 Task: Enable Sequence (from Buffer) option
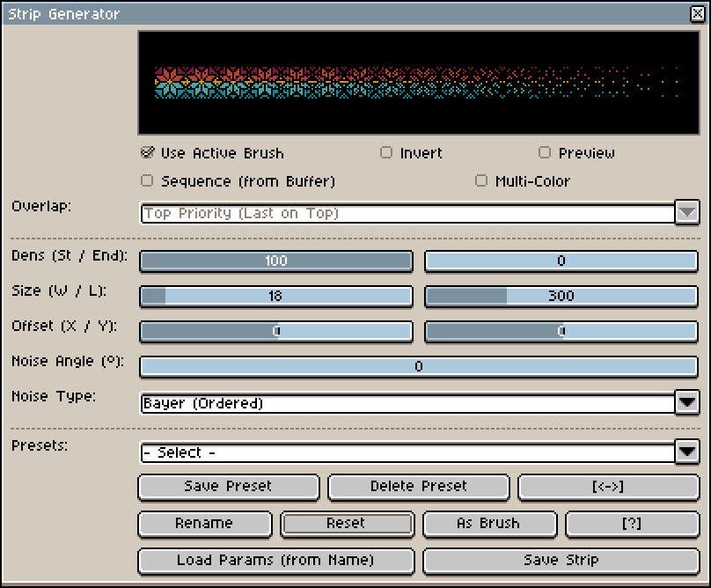click(148, 180)
